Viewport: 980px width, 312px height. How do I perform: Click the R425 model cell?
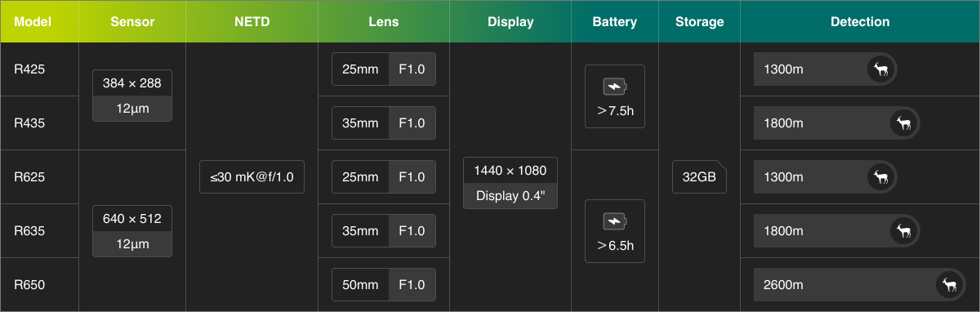(x=39, y=69)
